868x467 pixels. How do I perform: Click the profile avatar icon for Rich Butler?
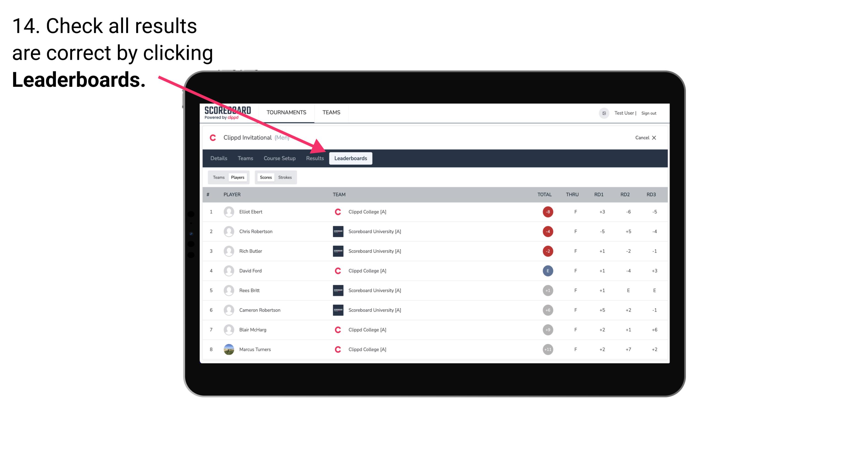(228, 251)
